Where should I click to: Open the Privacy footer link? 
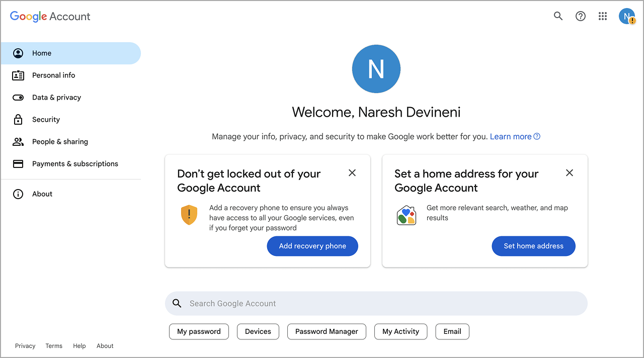tap(25, 346)
